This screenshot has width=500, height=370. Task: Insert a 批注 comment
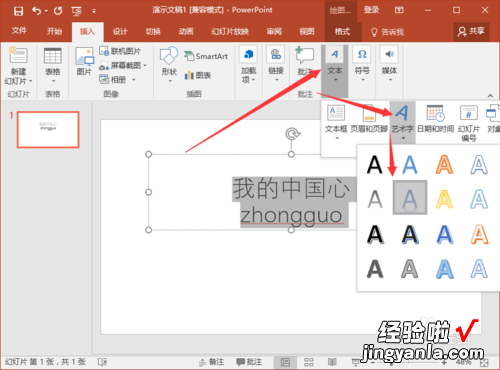[x=305, y=61]
